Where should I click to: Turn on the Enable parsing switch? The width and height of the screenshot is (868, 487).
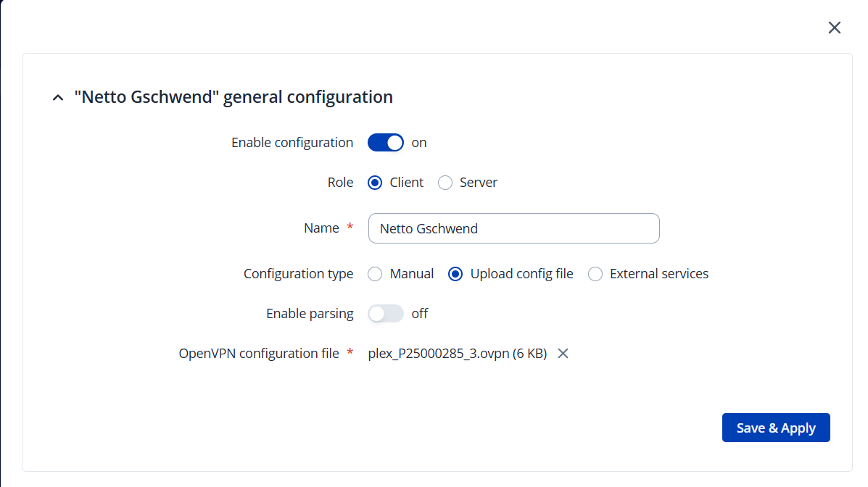[385, 314]
